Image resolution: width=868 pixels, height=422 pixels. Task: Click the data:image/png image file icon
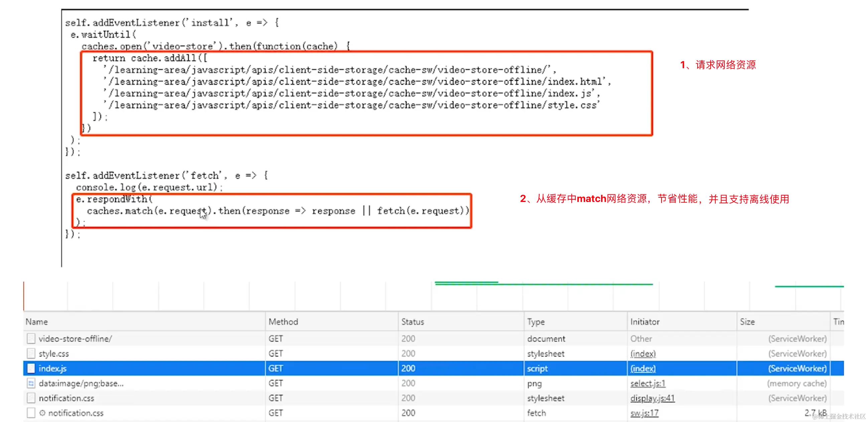point(31,383)
